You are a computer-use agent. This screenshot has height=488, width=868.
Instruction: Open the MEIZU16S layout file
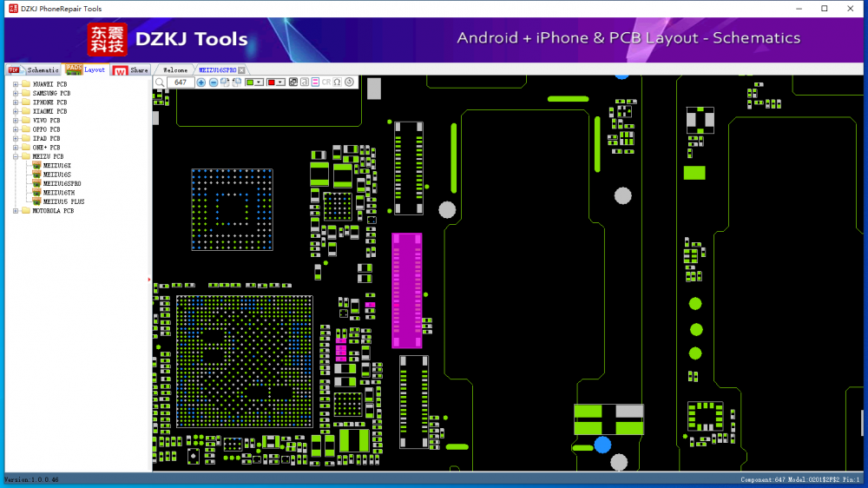tap(57, 175)
